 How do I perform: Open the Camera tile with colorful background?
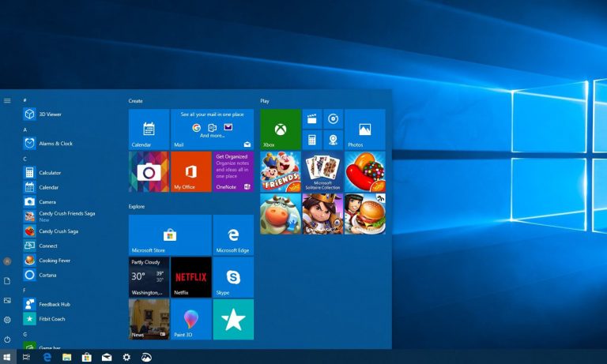149,171
